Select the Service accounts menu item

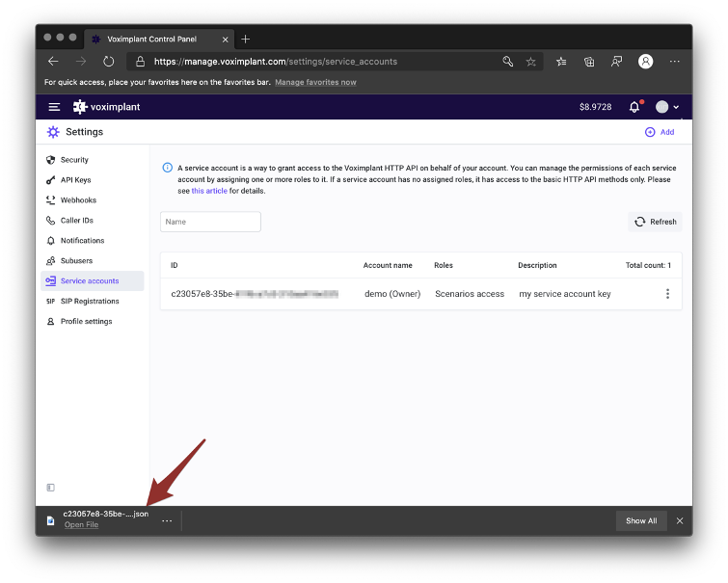point(93,281)
